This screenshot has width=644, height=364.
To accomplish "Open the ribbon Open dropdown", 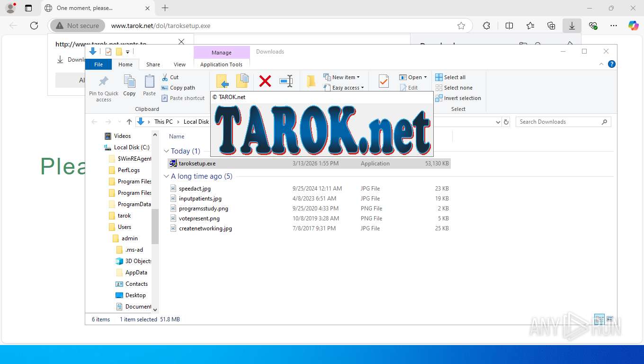I will (x=413, y=77).
